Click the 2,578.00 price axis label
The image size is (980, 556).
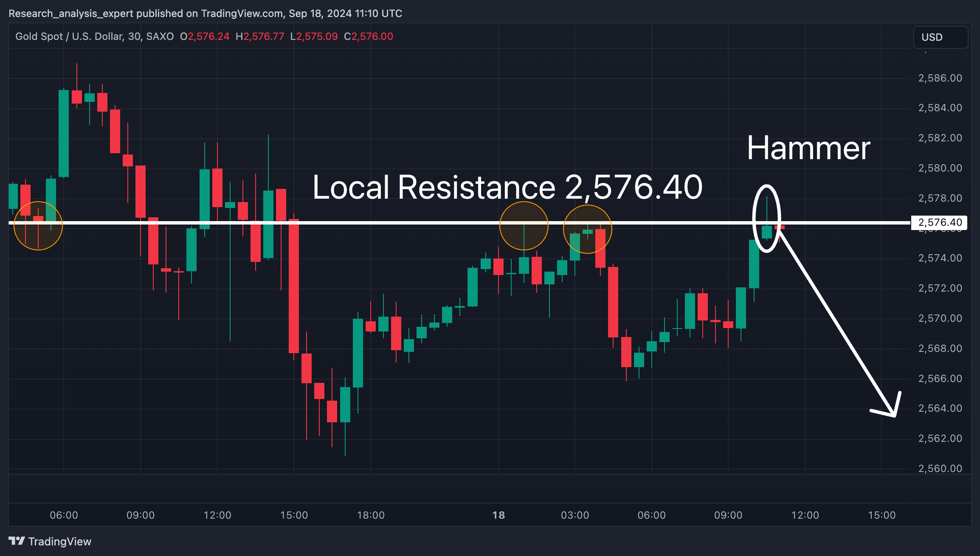[940, 198]
